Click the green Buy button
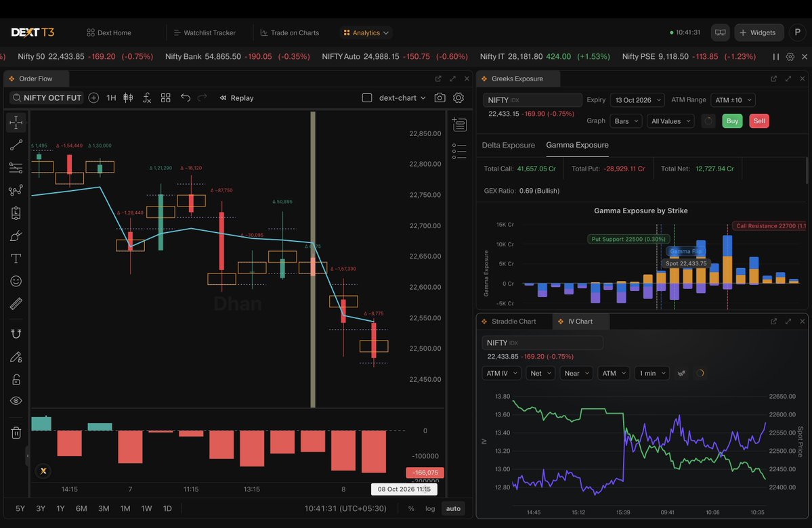812x528 pixels. 732,121
